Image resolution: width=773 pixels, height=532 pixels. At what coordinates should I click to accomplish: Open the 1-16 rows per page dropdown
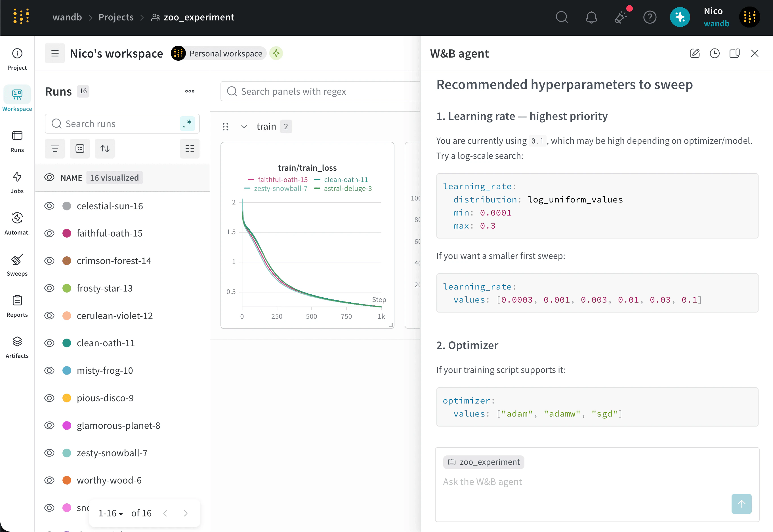111,513
